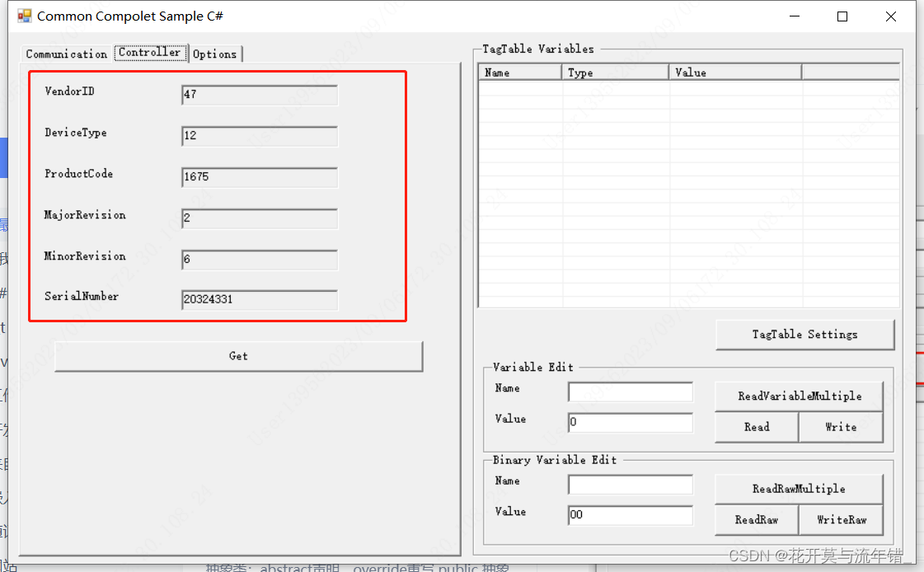Click the MinorRevision label
The image size is (924, 572).
click(85, 256)
